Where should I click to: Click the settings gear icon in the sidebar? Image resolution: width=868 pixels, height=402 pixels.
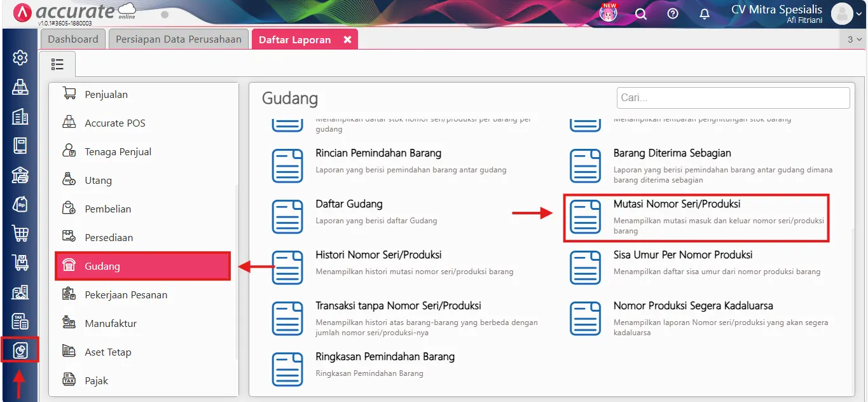tap(20, 57)
